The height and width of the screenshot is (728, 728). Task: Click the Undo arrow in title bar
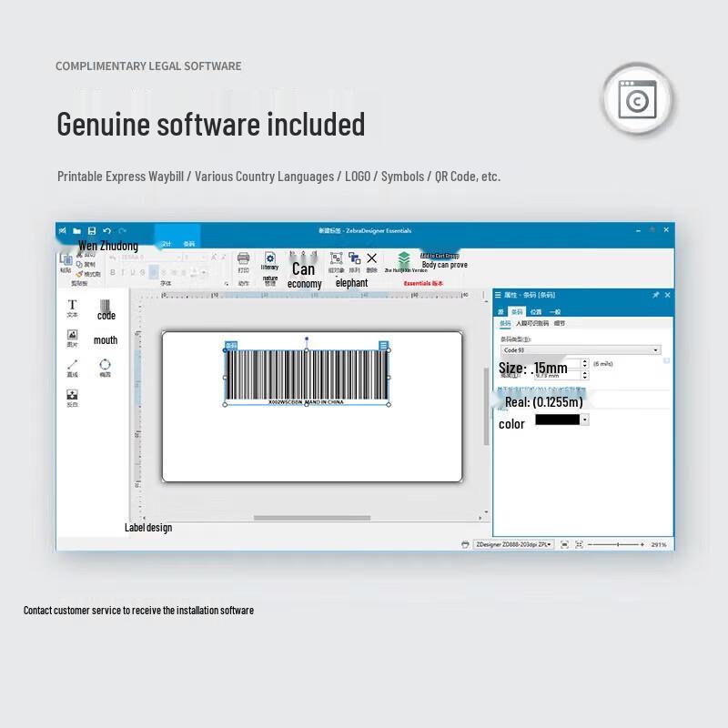click(x=106, y=231)
